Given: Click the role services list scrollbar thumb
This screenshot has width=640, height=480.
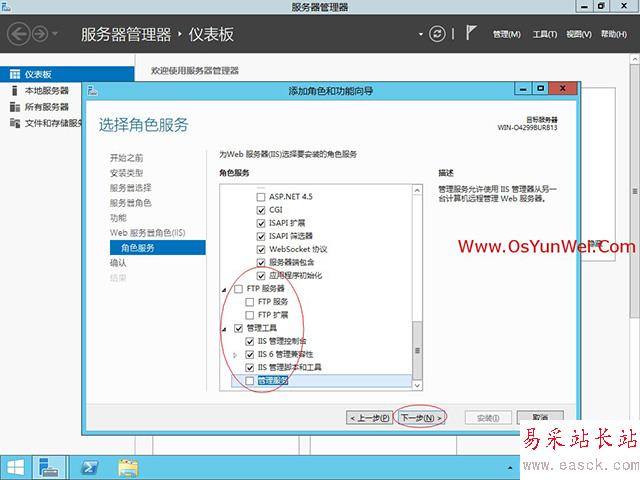Looking at the screenshot, I should 417,351.
